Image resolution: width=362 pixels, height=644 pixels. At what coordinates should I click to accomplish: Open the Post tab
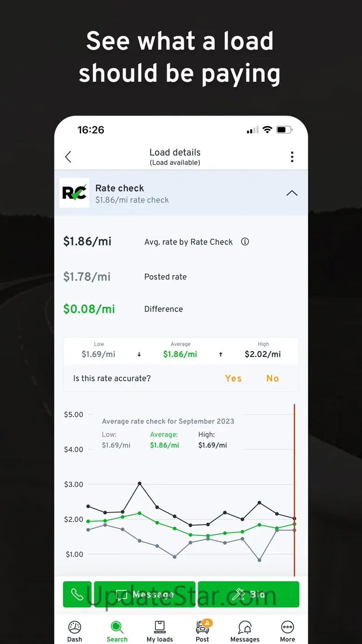(x=202, y=631)
